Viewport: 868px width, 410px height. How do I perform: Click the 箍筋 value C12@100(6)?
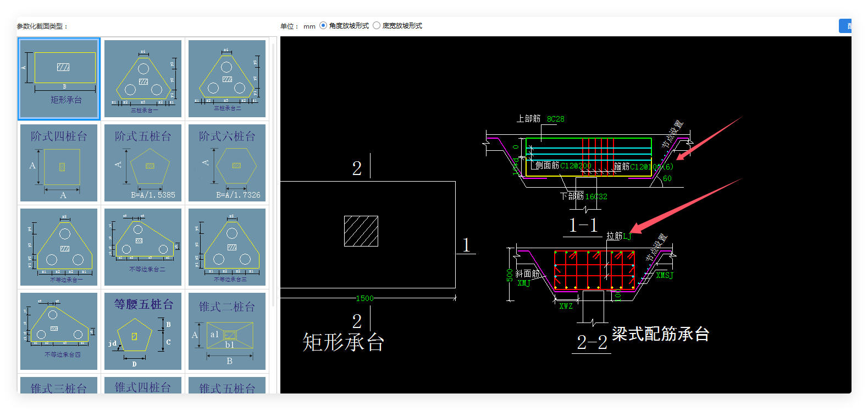651,167
